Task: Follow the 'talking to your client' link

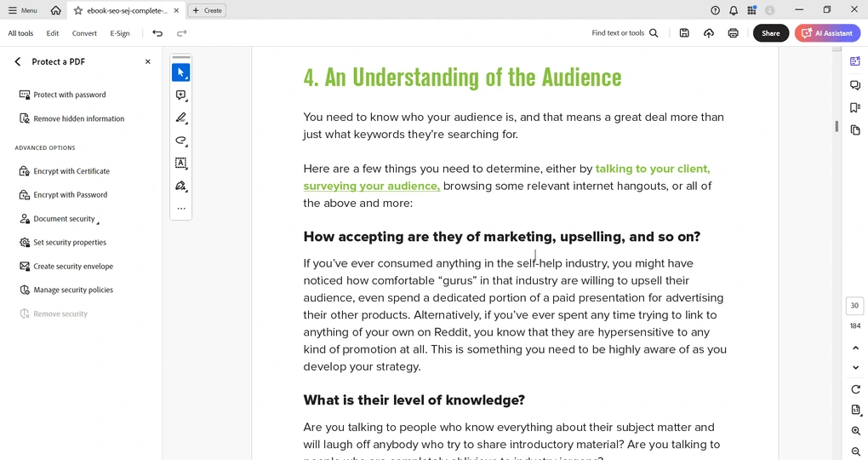Action: click(x=652, y=169)
